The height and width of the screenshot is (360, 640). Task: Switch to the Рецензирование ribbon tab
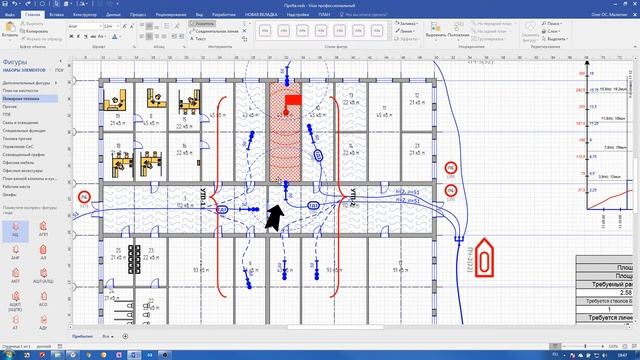(171, 14)
